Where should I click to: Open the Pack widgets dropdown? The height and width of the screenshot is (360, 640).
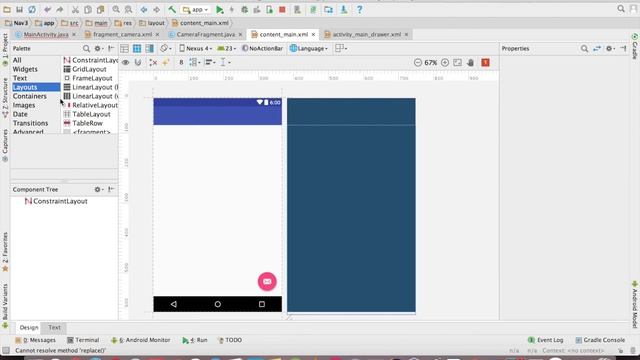[195, 62]
